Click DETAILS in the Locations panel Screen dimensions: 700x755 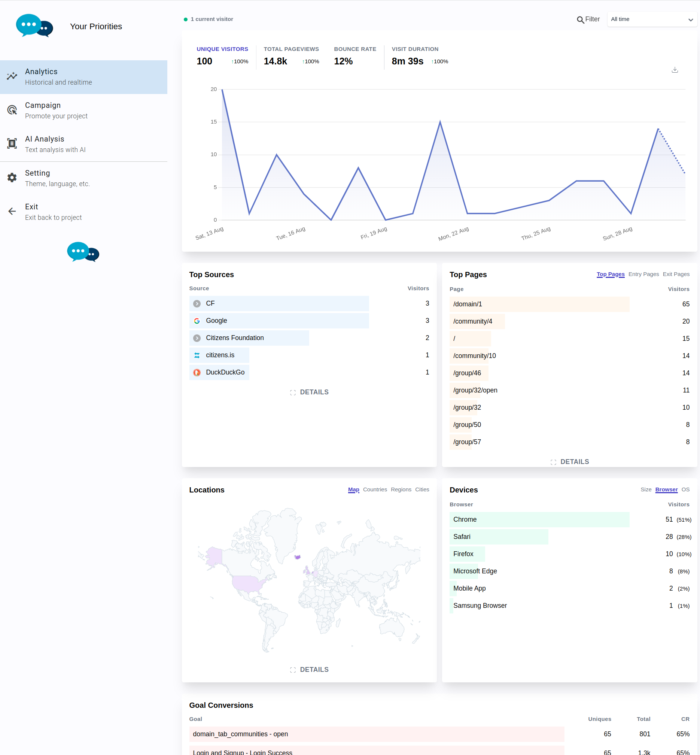pos(309,669)
